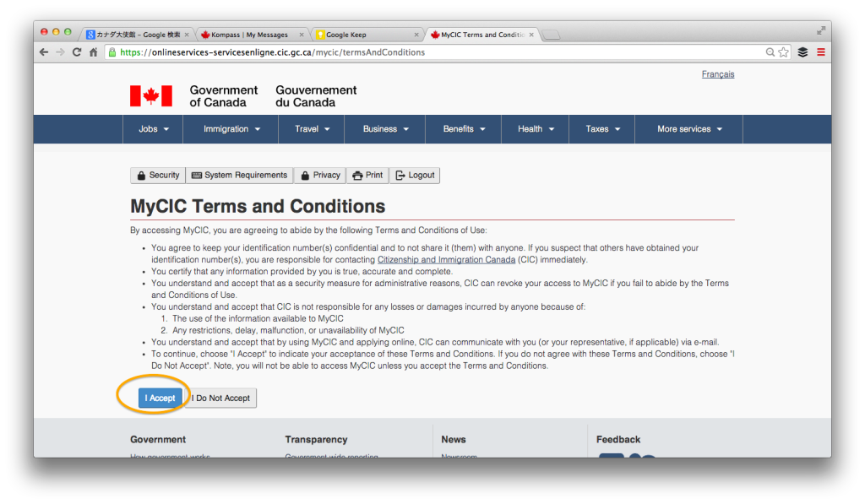Screen dimensions: 865x504
Task: Expand the Immigration dropdown menu
Action: coord(231,129)
